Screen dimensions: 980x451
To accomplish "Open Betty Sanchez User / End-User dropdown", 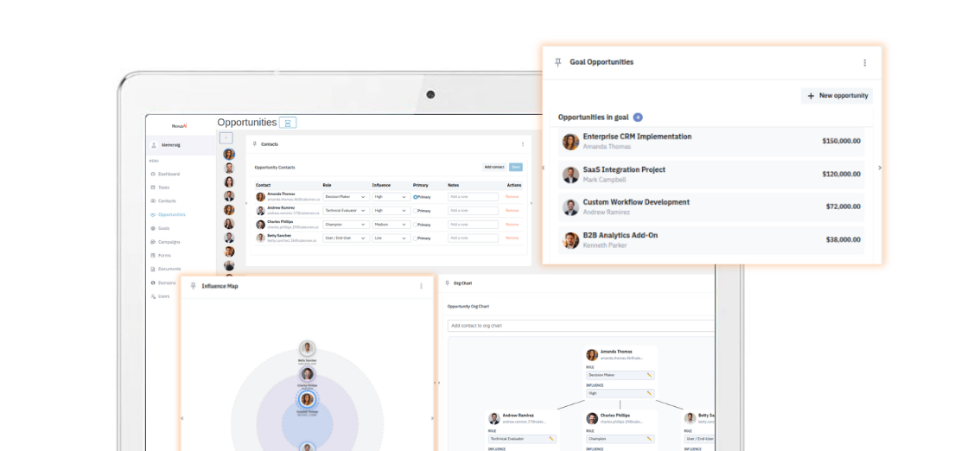I will [x=346, y=238].
